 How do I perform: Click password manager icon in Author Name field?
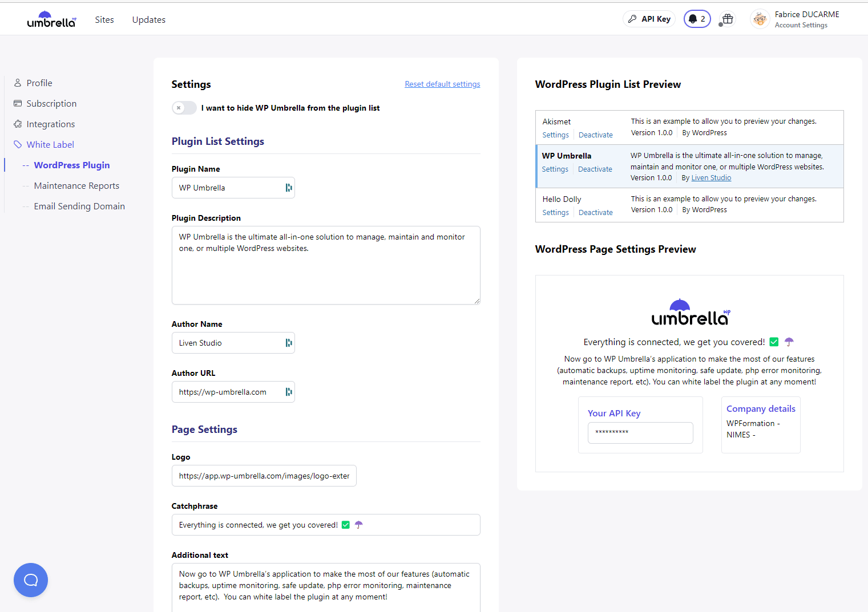[x=288, y=343]
